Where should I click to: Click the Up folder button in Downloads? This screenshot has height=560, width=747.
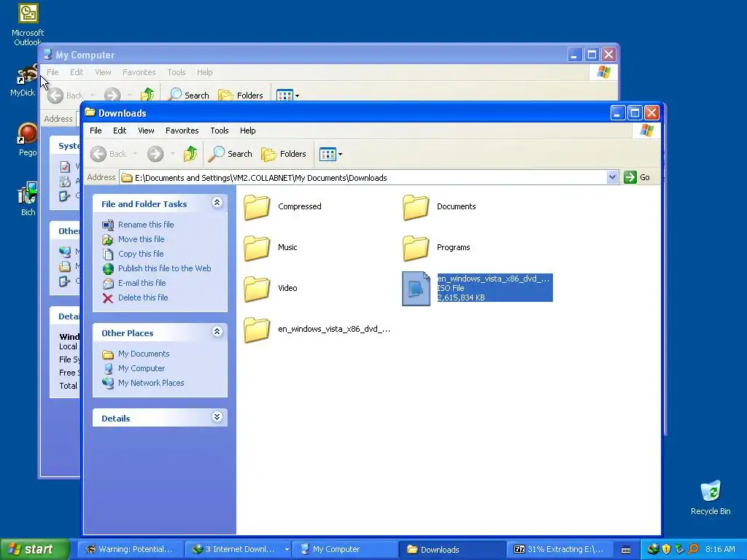coord(190,154)
